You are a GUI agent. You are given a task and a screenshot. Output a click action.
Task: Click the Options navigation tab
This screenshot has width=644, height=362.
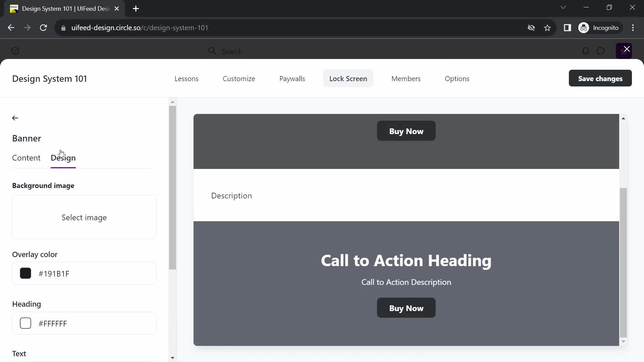[457, 79]
